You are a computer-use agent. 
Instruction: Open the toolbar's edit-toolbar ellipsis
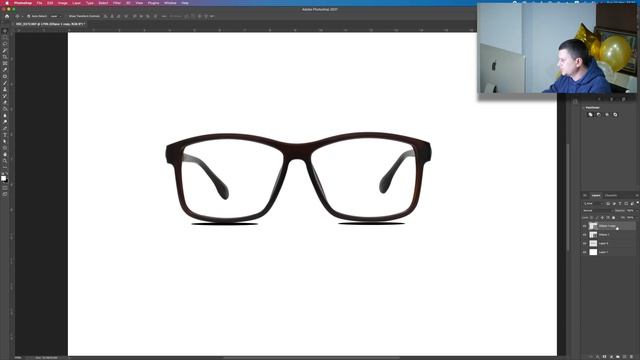(x=5, y=167)
